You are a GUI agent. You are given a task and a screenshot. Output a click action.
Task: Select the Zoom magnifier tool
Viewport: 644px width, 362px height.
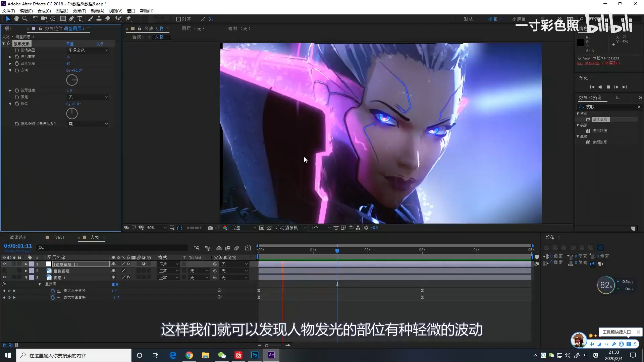(x=25, y=19)
